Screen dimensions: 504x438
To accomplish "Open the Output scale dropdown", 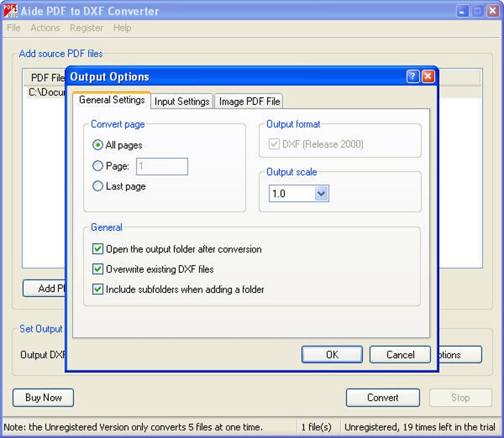I will click(x=321, y=194).
